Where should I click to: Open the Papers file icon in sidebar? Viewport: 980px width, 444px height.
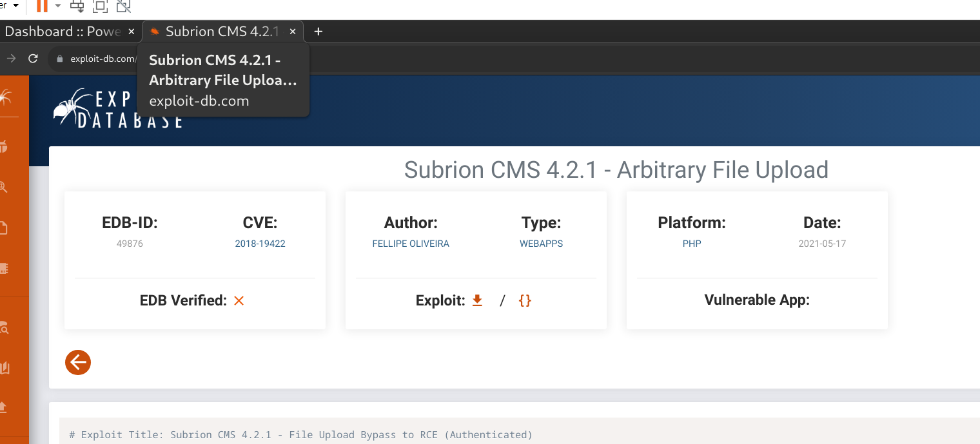click(4, 227)
